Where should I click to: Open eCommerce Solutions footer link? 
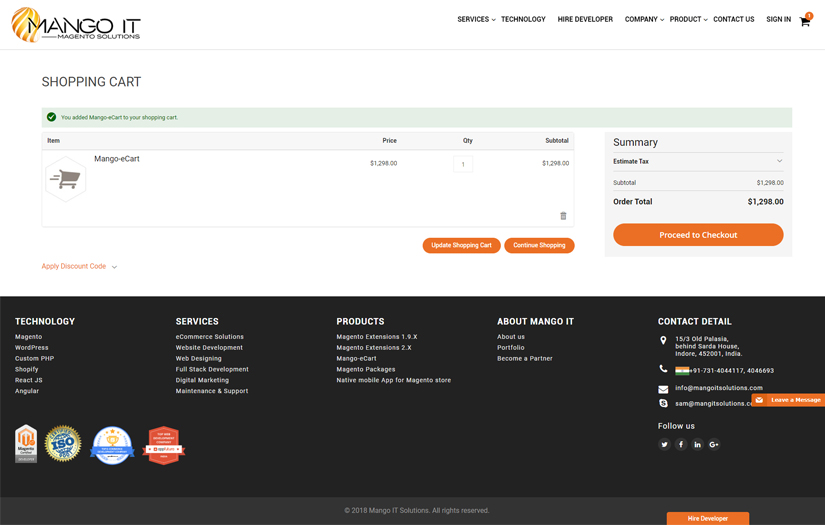tap(209, 337)
